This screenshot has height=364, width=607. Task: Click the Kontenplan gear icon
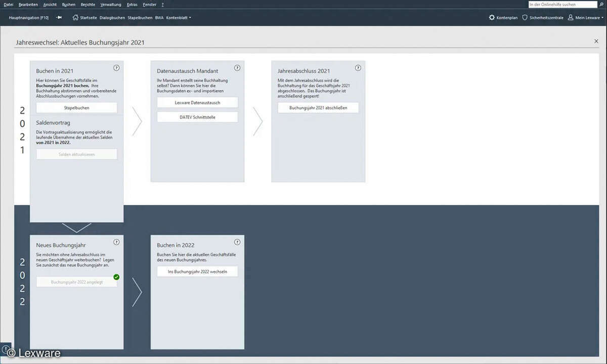(492, 17)
